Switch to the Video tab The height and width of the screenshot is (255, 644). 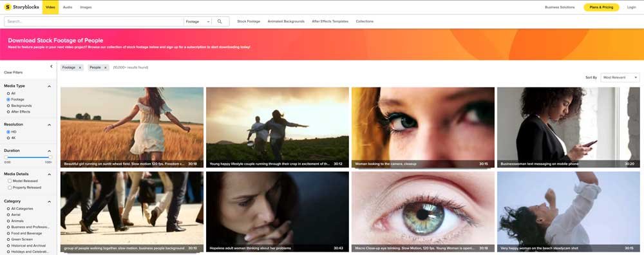(x=50, y=7)
